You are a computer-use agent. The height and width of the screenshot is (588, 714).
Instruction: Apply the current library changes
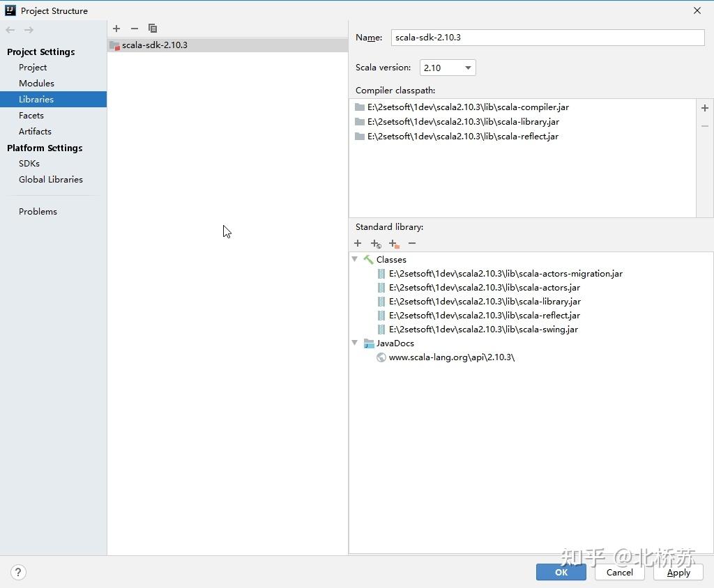pyautogui.click(x=678, y=572)
